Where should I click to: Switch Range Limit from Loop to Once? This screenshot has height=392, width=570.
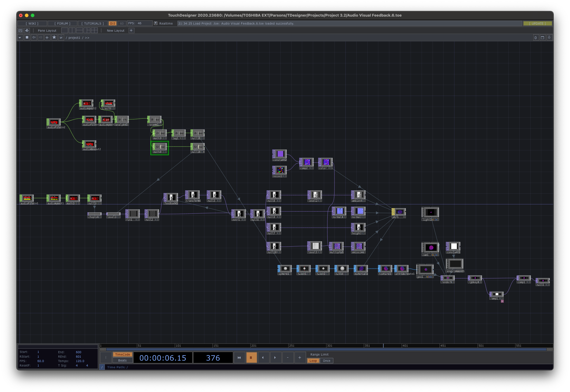[x=327, y=361]
